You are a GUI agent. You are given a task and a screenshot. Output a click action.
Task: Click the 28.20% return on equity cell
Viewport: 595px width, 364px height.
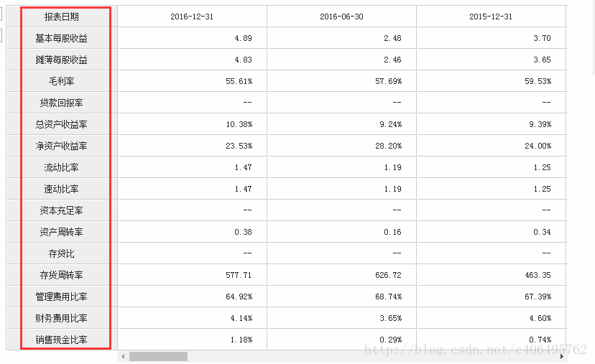(x=389, y=146)
